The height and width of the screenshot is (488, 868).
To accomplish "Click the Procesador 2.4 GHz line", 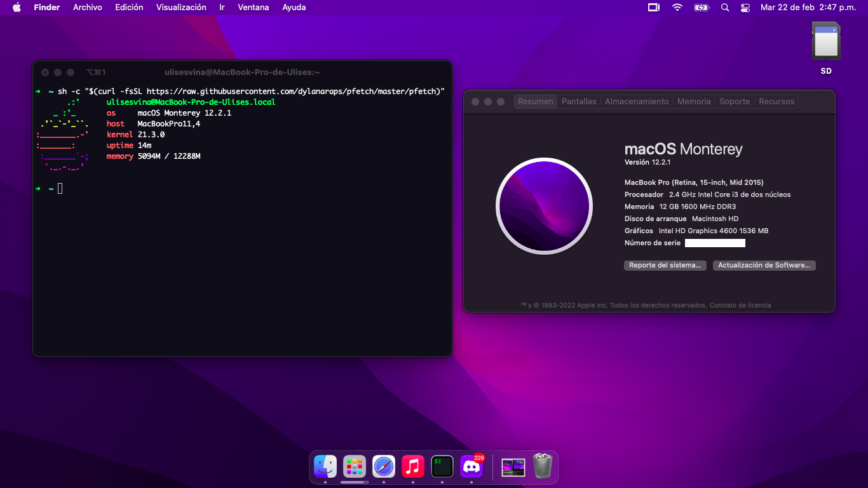I will click(708, 194).
